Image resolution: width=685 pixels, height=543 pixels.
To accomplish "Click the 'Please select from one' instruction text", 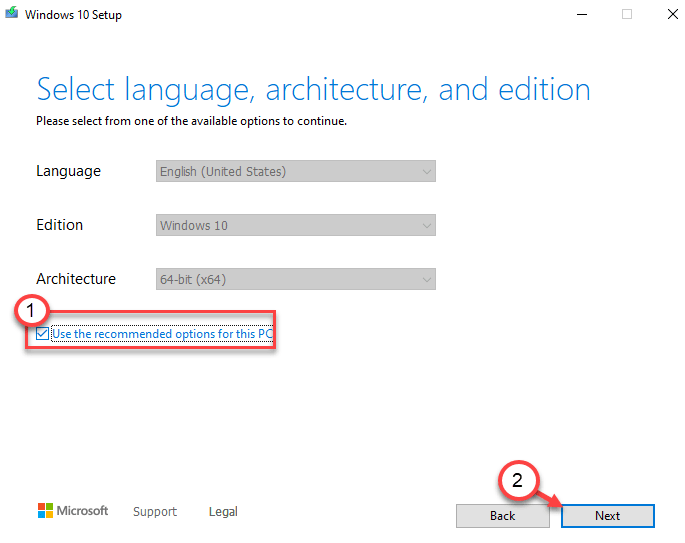I will point(191,121).
